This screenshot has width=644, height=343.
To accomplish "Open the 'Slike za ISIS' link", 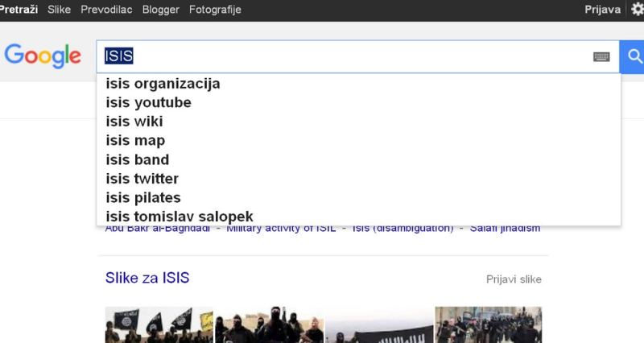I will (x=147, y=278).
